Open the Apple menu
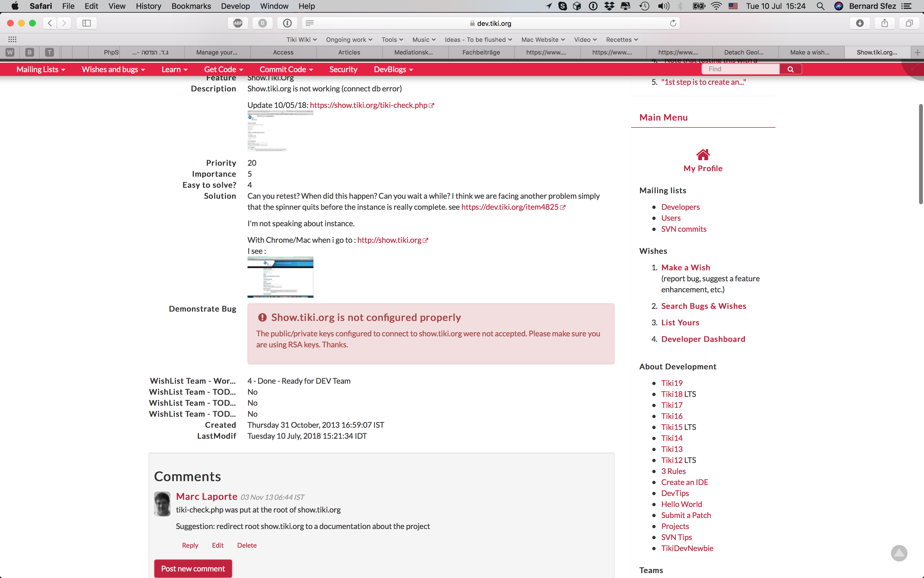This screenshot has width=924, height=578. tap(15, 6)
